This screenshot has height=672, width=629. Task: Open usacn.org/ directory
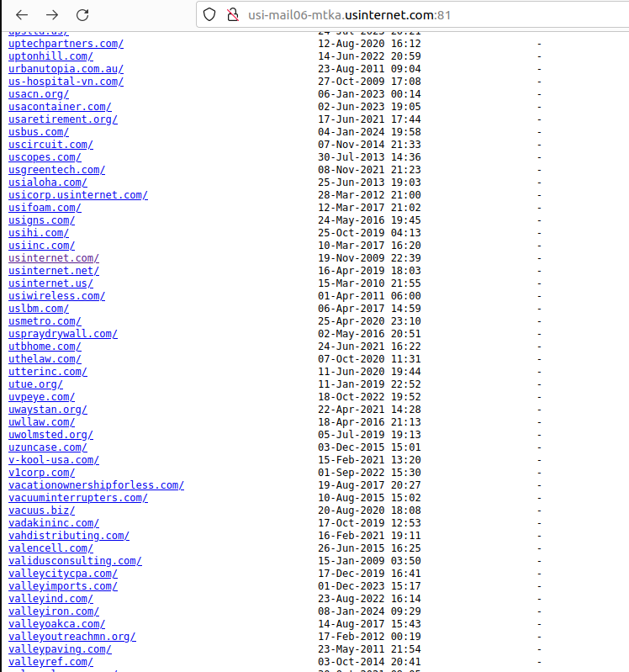pyautogui.click(x=39, y=94)
